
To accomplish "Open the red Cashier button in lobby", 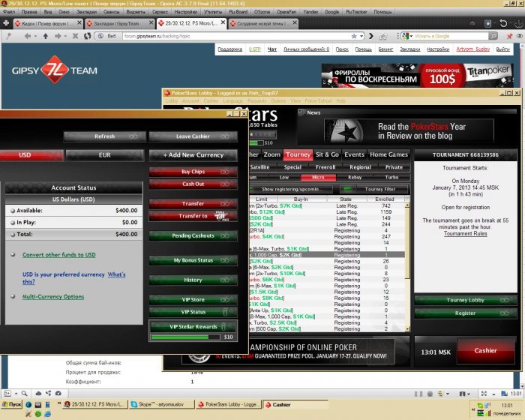I will (485, 351).
